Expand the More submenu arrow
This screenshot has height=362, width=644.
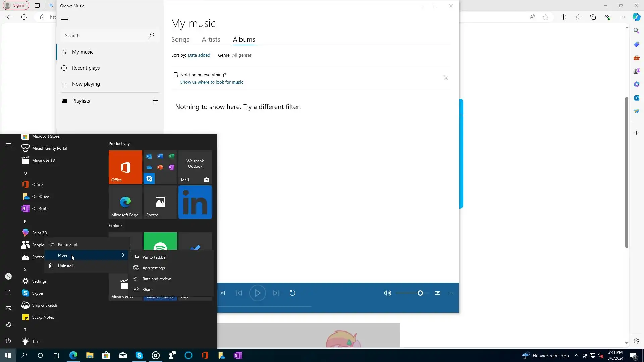tap(123, 255)
